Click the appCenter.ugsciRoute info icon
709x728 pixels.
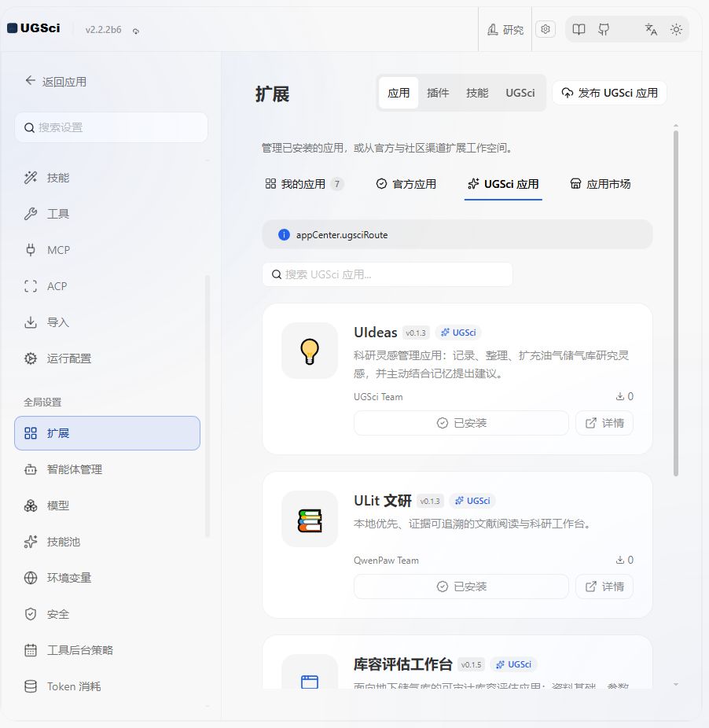click(x=284, y=235)
